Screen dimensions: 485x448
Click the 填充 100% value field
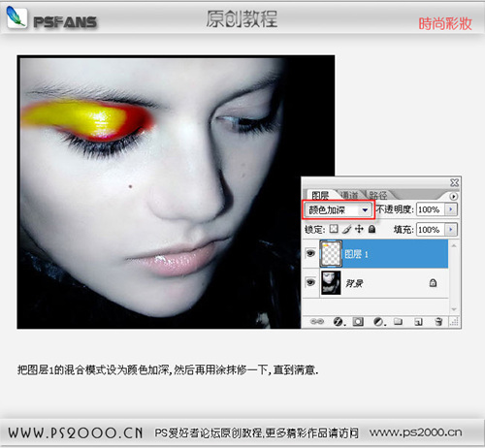(431, 230)
